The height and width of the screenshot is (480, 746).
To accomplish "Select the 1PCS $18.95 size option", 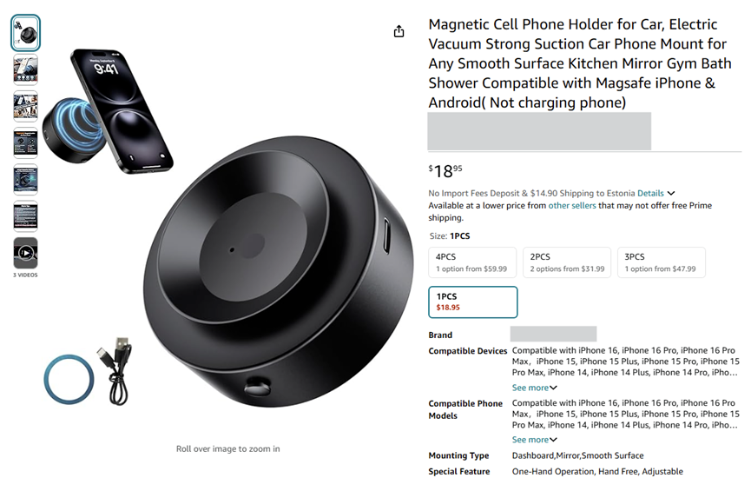I will tap(473, 302).
